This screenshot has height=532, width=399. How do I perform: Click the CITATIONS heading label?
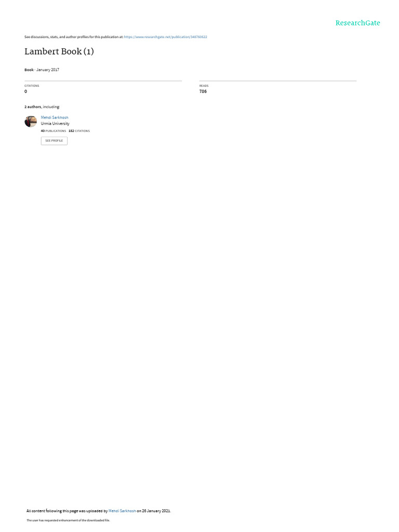32,86
